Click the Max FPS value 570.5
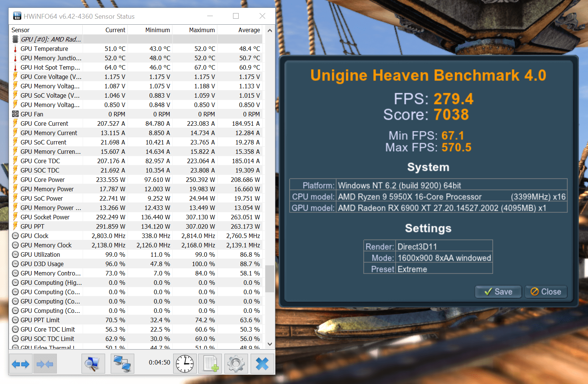The image size is (588, 384). coord(456,147)
